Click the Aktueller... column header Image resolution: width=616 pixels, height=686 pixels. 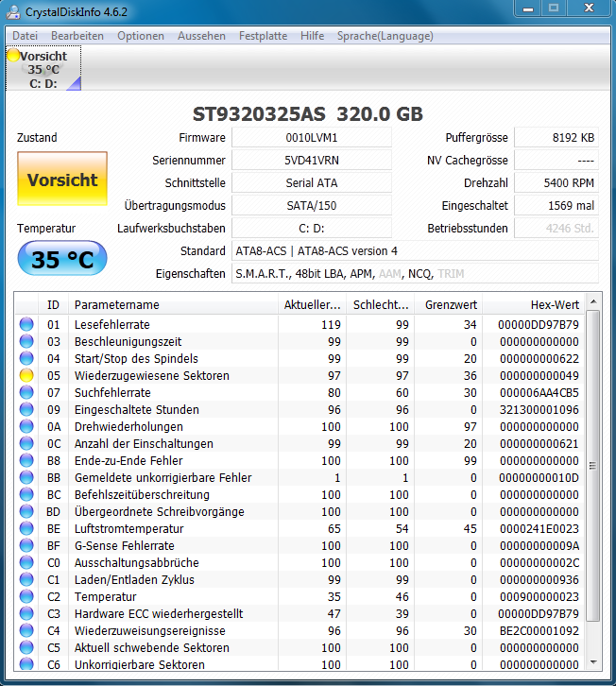click(x=312, y=304)
